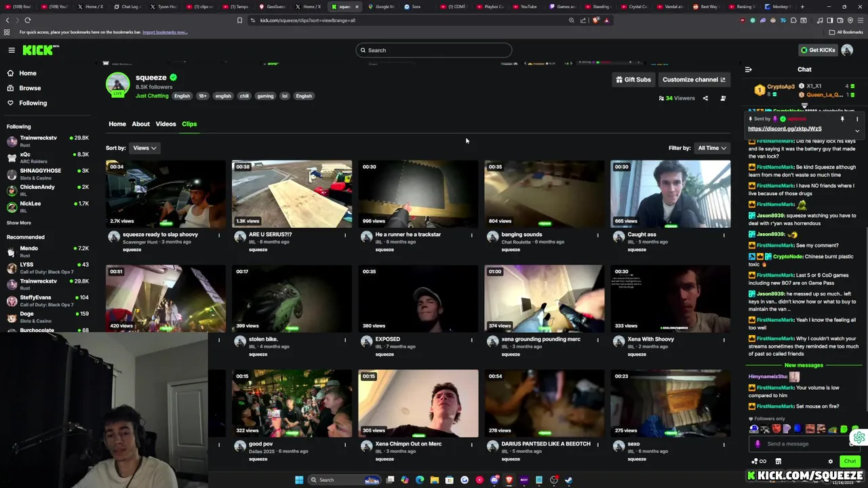Viewport: 868px width, 488px height.
Task: Open options for 'Caught ass' clip
Action: point(724,235)
